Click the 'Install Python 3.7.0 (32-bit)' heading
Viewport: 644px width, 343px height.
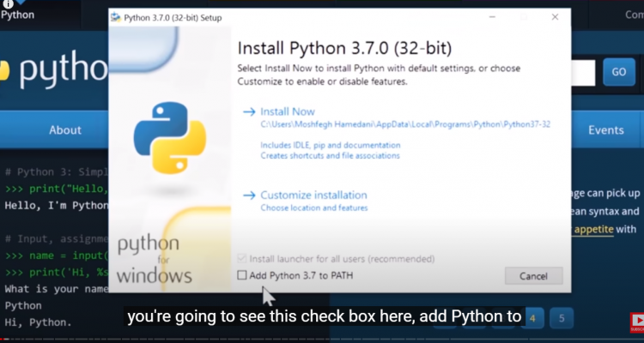tap(344, 48)
